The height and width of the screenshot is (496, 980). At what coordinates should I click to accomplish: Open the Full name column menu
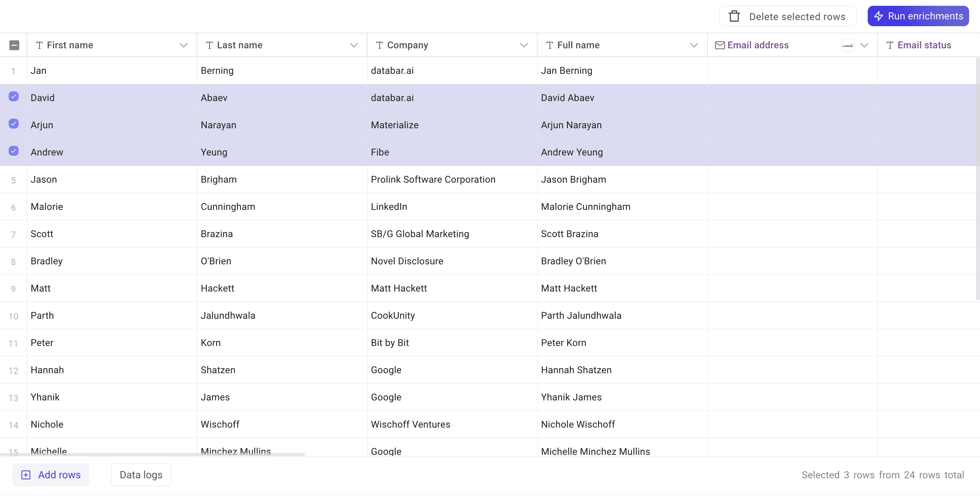pyautogui.click(x=694, y=45)
